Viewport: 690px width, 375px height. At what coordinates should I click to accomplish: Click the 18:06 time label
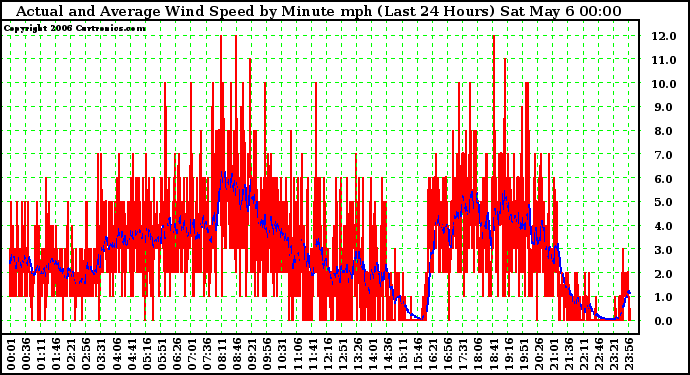click(x=478, y=354)
